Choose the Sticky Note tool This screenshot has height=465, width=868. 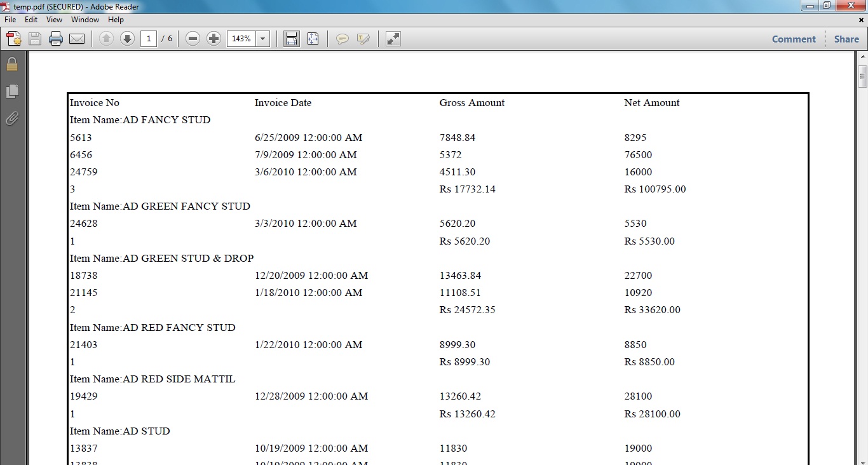click(342, 39)
